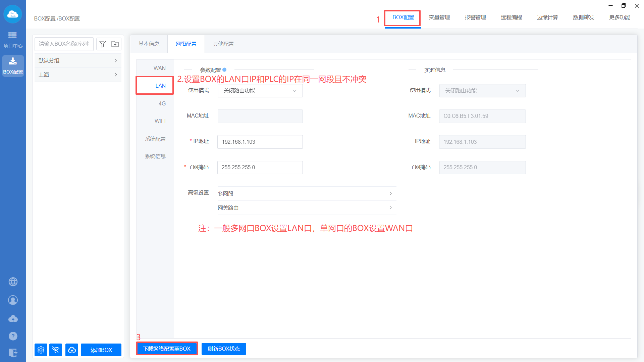
Task: Switch to the 基本信息 tab
Action: tap(149, 44)
